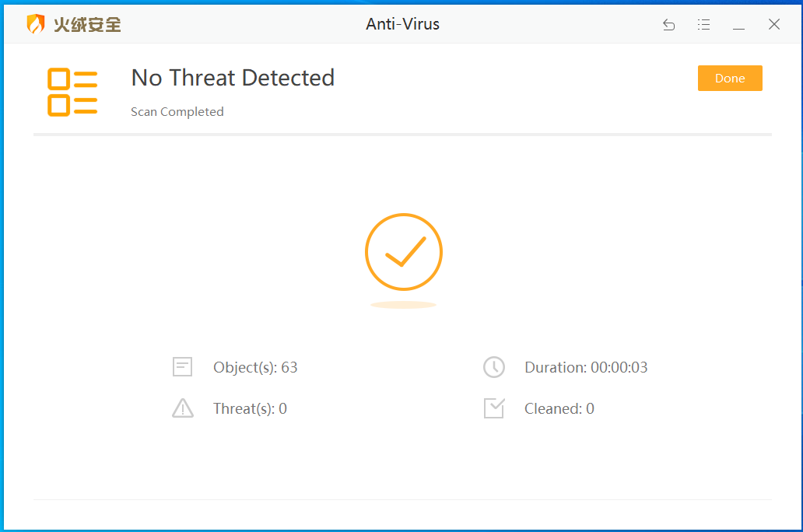This screenshot has height=532, width=803.
Task: Click the orange scan results list icon
Action: click(72, 92)
